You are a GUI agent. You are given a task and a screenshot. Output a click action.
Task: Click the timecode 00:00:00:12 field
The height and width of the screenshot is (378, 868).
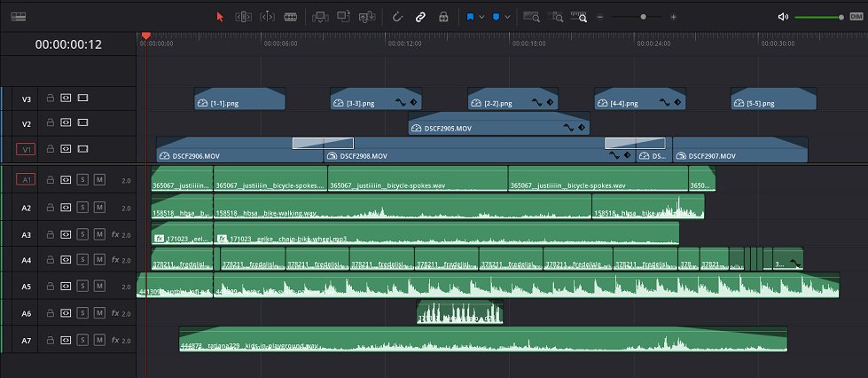tap(68, 44)
